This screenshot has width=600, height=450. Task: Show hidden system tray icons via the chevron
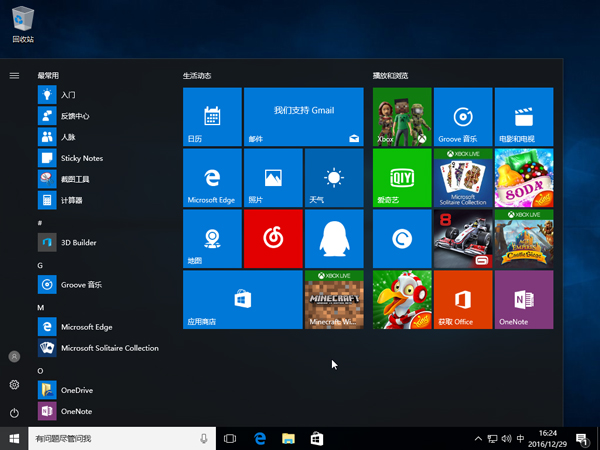(x=477, y=439)
